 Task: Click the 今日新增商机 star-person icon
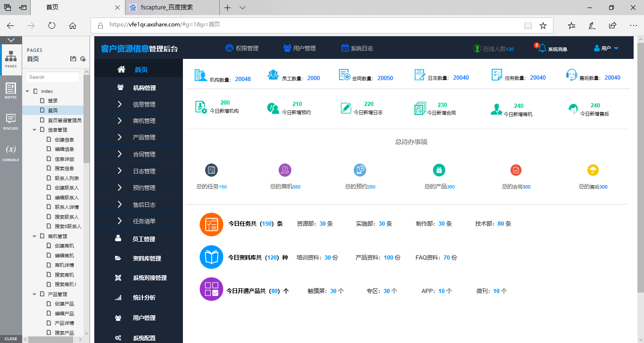[x=496, y=109]
